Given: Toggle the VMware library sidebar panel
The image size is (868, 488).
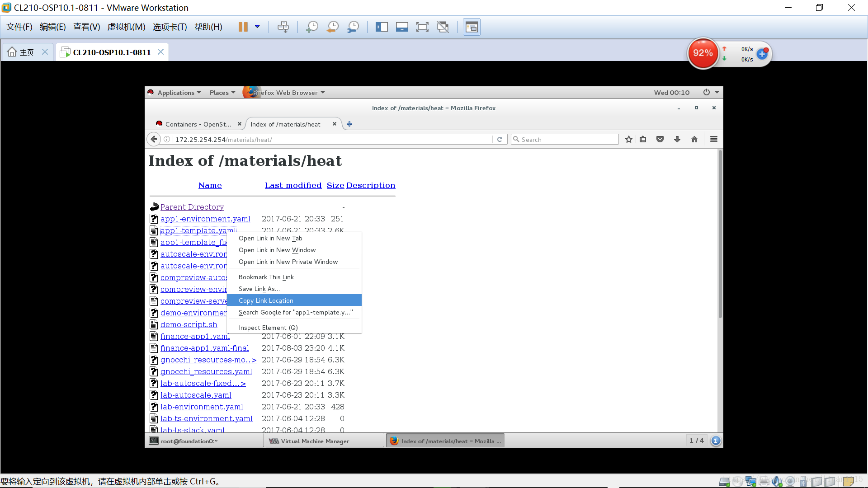Looking at the screenshot, I should click(x=382, y=27).
